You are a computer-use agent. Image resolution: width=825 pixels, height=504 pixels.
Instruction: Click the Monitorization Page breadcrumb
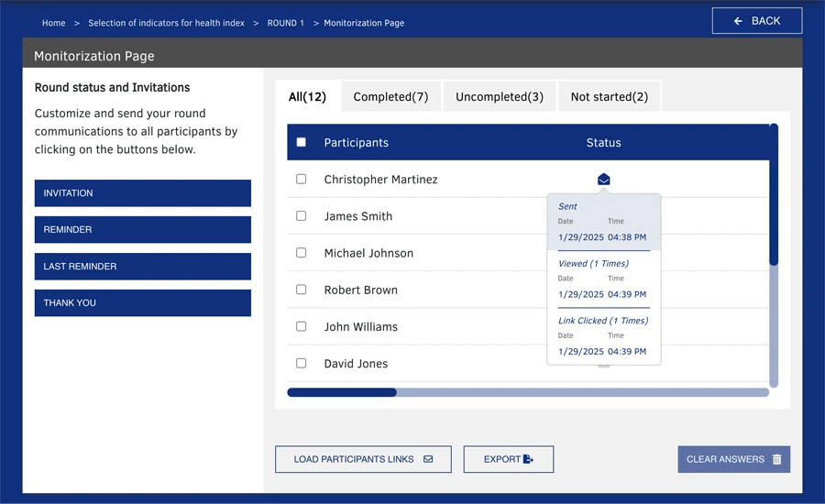click(364, 23)
